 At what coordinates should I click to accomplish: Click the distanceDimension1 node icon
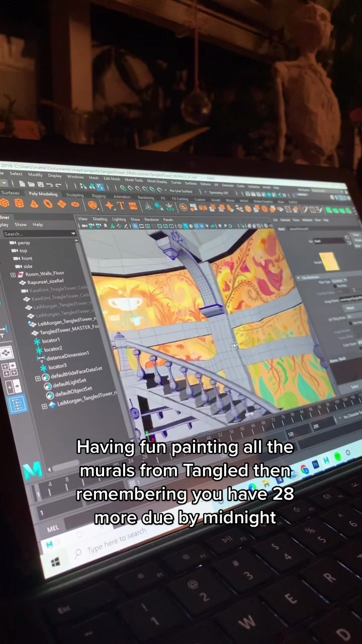click(x=41, y=358)
